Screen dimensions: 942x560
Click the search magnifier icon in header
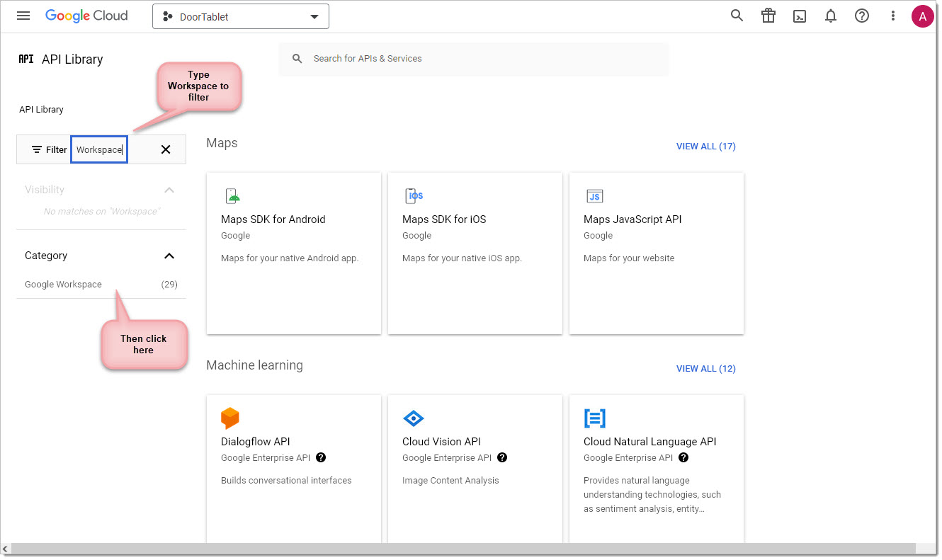click(x=737, y=16)
